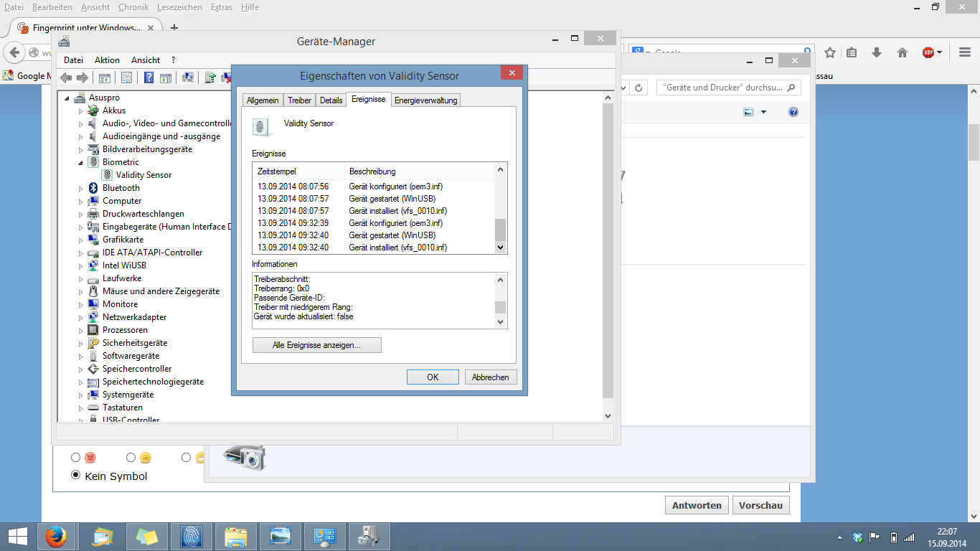The height and width of the screenshot is (551, 980).
Task: Open the view options dropdown arrow in Geräte und Drucker
Action: [x=763, y=112]
